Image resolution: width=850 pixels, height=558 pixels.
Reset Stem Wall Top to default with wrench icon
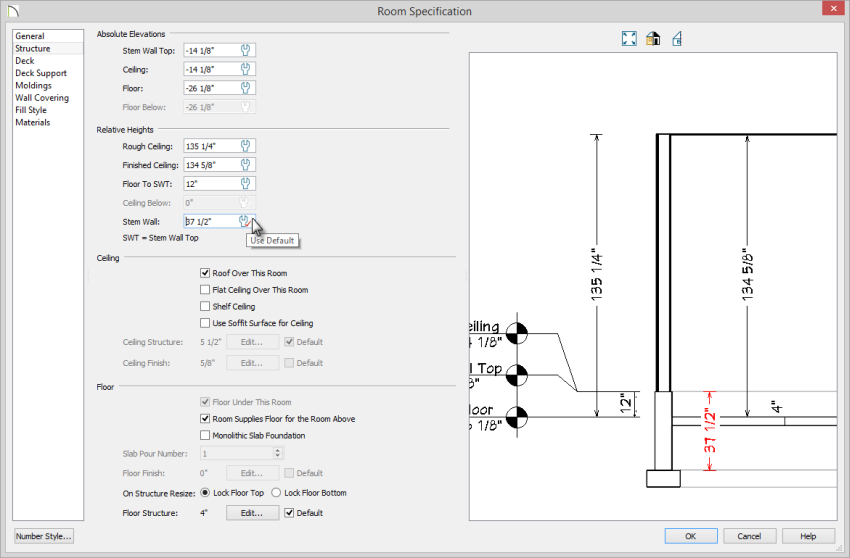pos(246,50)
